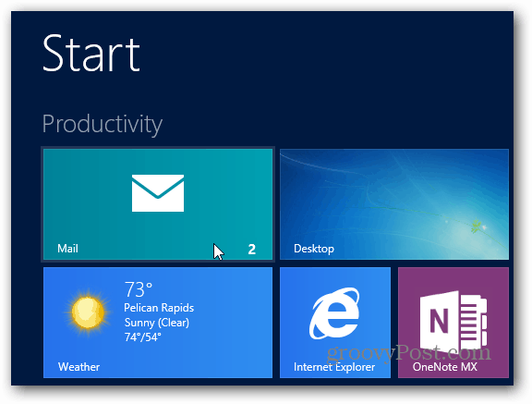Click the 'Internet Explorer' tile label
This screenshot has width=532, height=404.
[x=334, y=367]
